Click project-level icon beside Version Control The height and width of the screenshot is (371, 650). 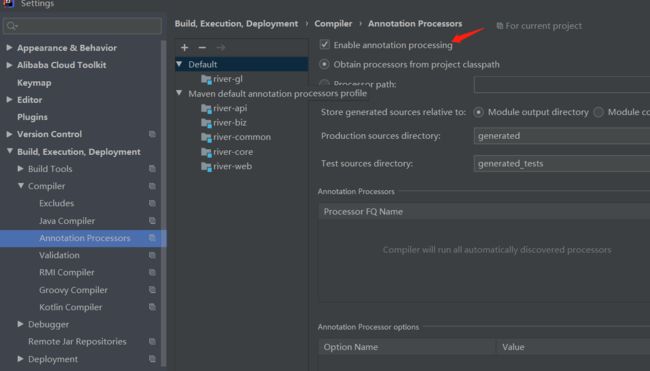[152, 134]
